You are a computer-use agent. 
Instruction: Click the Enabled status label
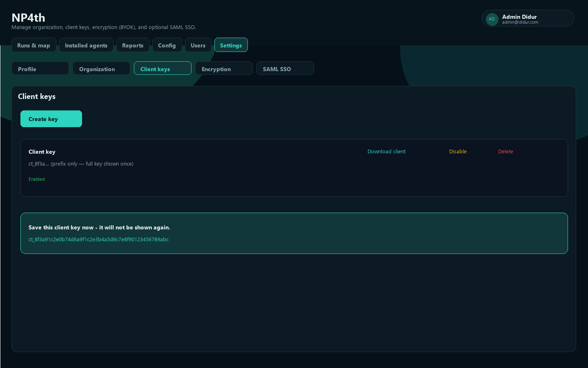37,179
